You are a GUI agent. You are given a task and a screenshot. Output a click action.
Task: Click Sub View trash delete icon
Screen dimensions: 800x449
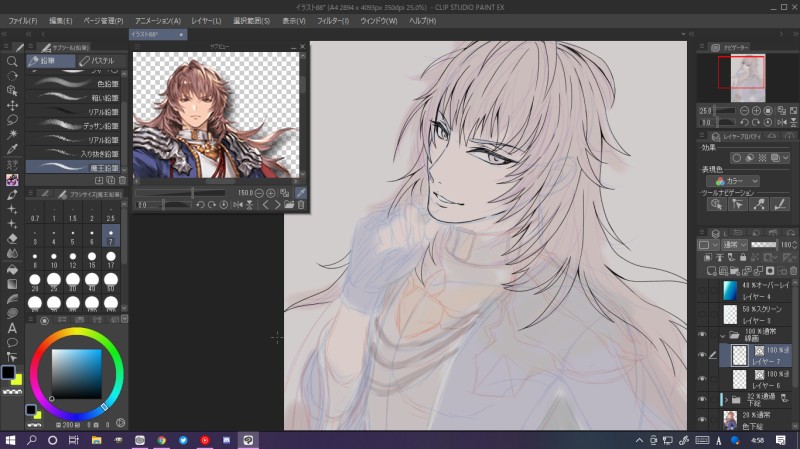click(301, 205)
